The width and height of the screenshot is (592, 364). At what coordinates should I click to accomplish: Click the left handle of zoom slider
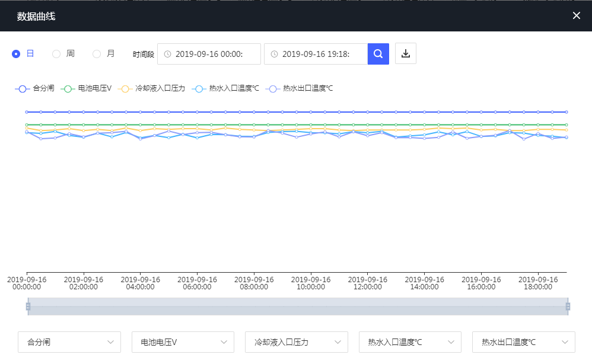[28, 306]
